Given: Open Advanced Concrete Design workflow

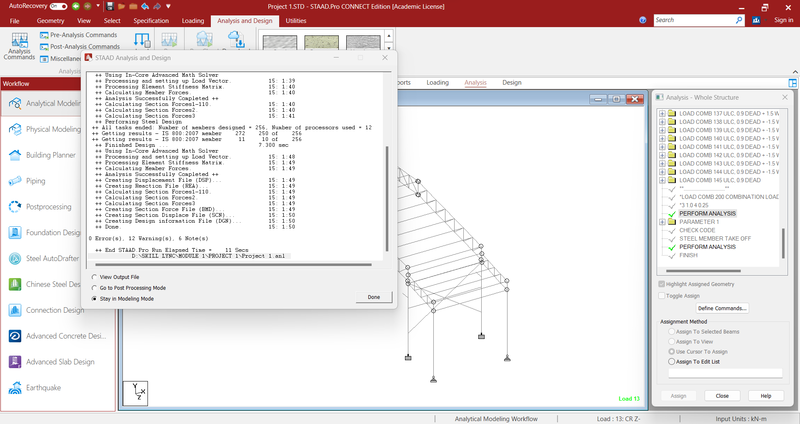Looking at the screenshot, I should [x=58, y=336].
